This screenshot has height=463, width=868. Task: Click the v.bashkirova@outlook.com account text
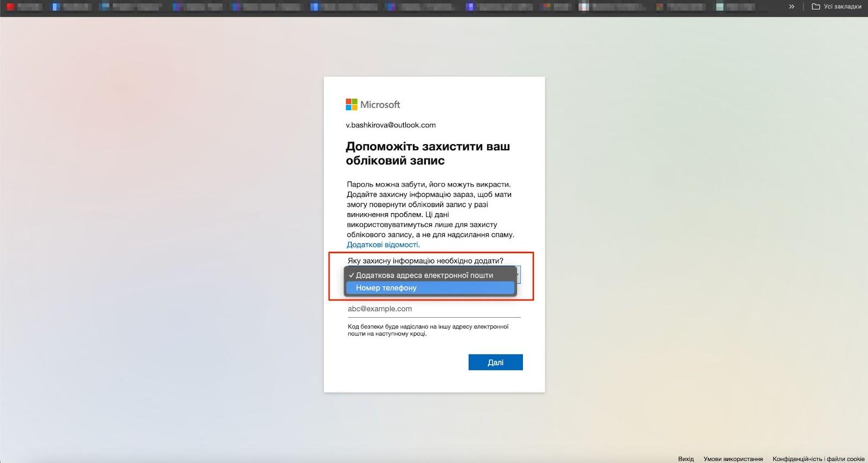pos(391,125)
